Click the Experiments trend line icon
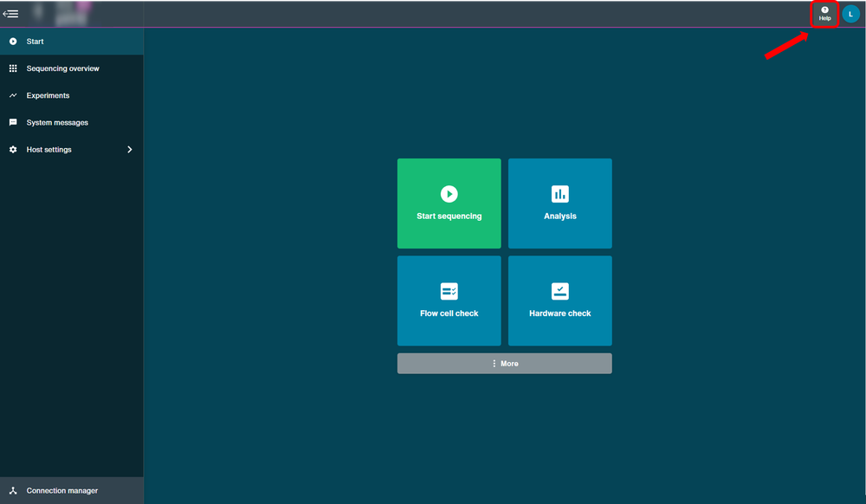The width and height of the screenshot is (866, 504). tap(13, 95)
